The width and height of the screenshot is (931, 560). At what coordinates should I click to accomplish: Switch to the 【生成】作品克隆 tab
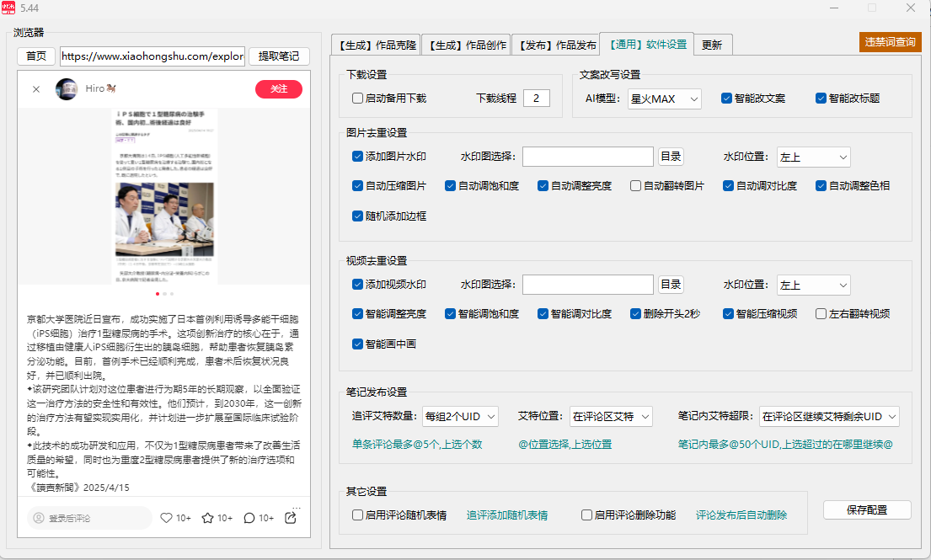click(x=375, y=45)
